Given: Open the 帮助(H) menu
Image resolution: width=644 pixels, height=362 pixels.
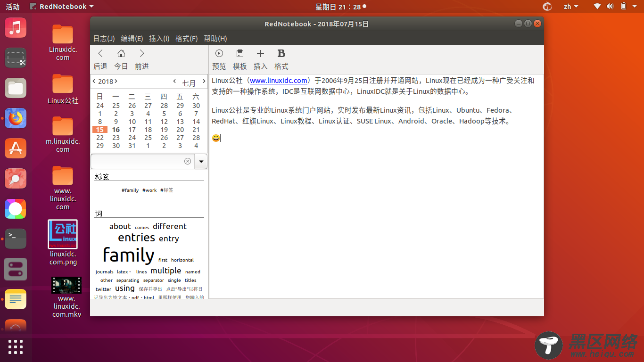Looking at the screenshot, I should pos(215,39).
